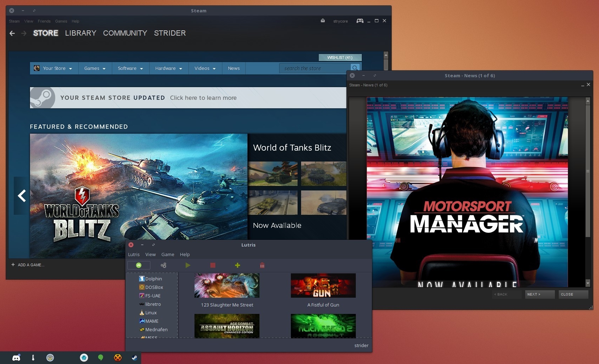The image size is (599, 364).
Task: Click the thermometer icon in taskbar
Action: tap(33, 358)
